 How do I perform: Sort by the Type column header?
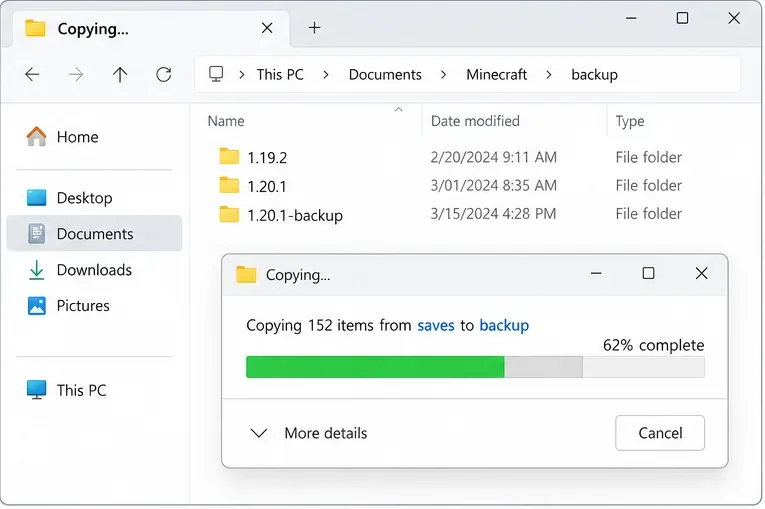[x=630, y=121]
